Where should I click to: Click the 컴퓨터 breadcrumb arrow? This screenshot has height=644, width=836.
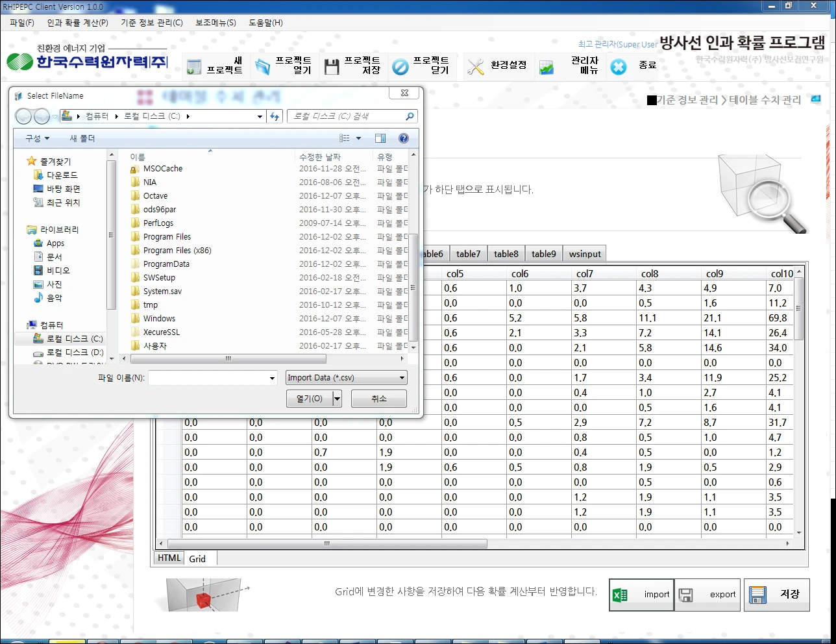coord(117,116)
